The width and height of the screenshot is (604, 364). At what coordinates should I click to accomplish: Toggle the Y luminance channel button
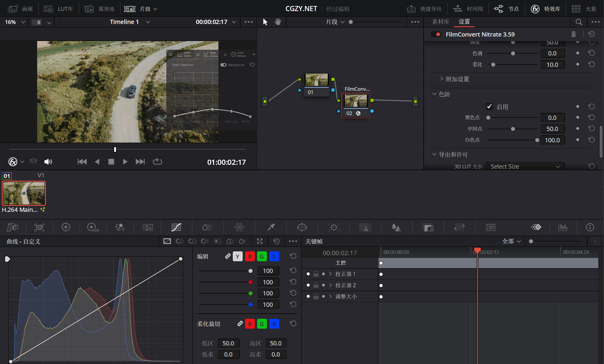point(237,256)
